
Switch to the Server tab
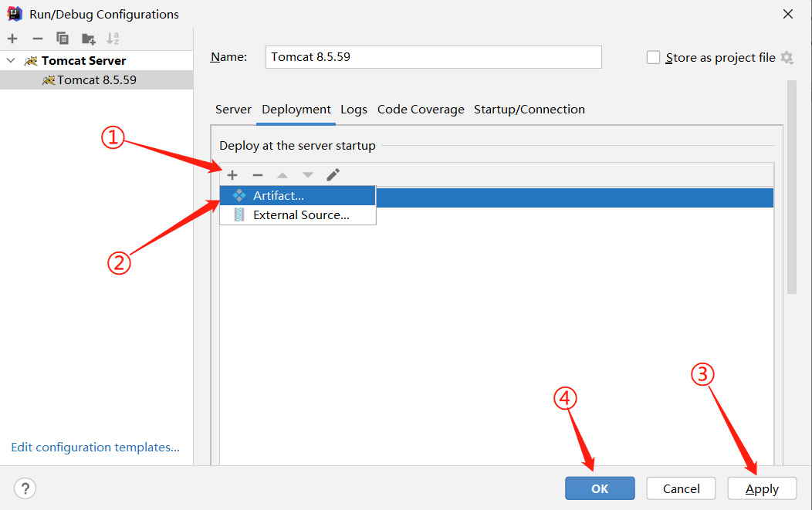233,110
